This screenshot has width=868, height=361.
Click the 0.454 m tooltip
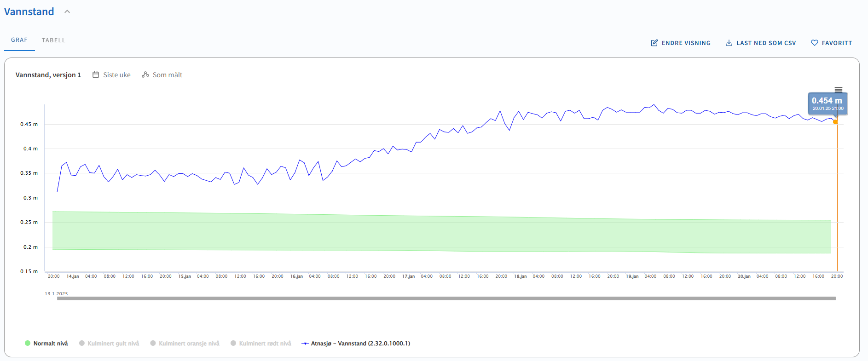coord(827,103)
